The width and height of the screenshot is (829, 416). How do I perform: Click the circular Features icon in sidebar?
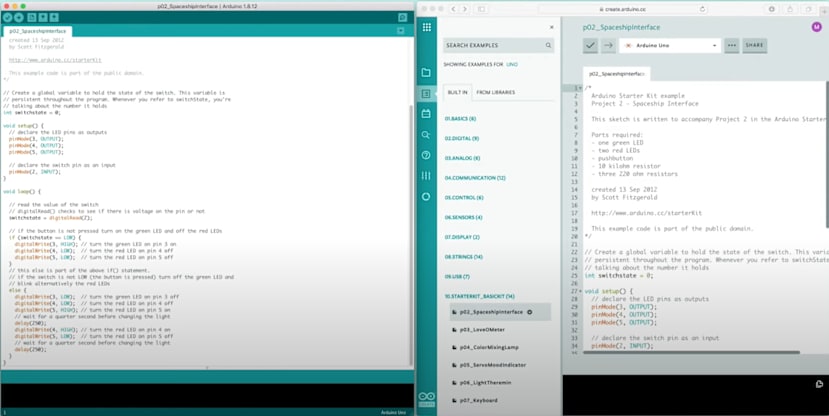[426, 197]
